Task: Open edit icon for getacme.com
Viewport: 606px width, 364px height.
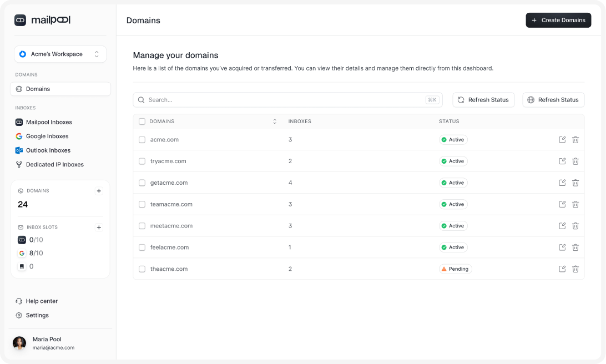Action: point(562,183)
